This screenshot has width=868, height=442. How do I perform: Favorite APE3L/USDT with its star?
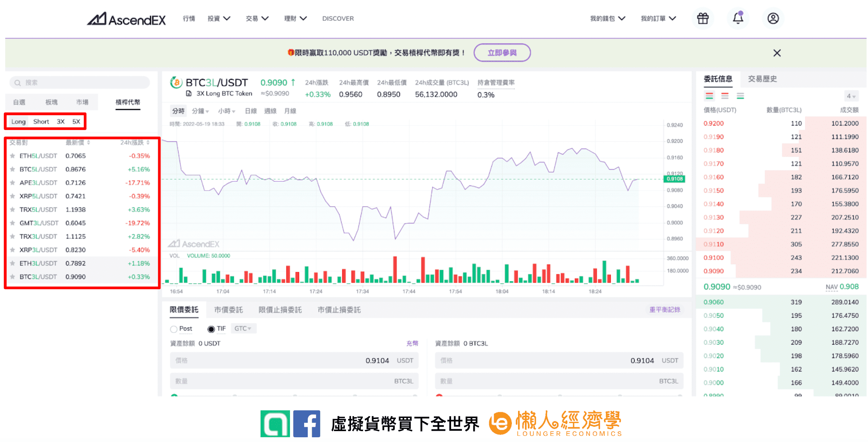pyautogui.click(x=12, y=183)
